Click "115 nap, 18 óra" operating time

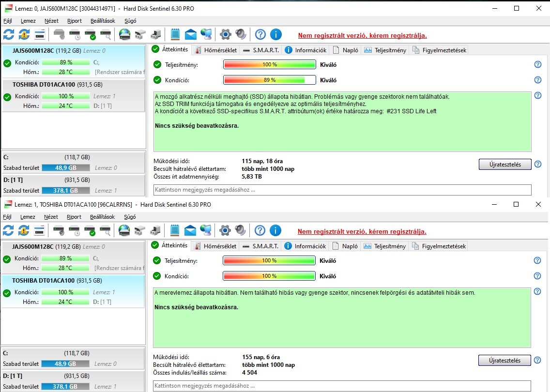262,161
